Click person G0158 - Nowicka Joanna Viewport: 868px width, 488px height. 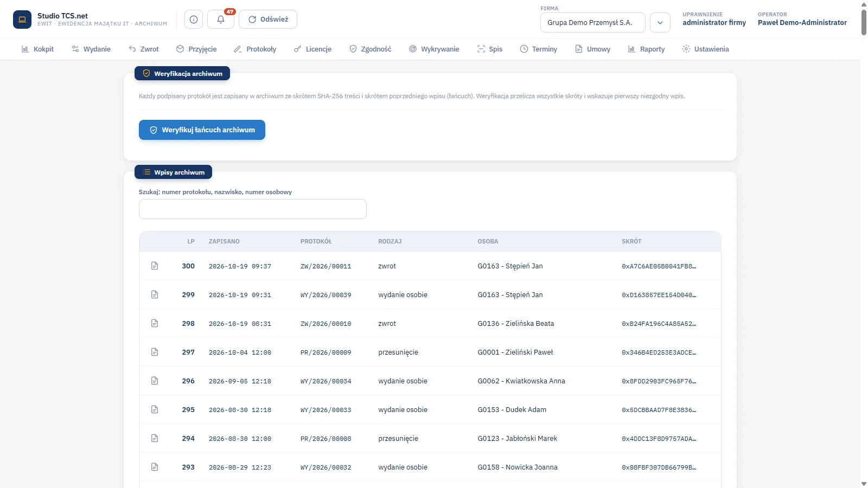pyautogui.click(x=518, y=467)
